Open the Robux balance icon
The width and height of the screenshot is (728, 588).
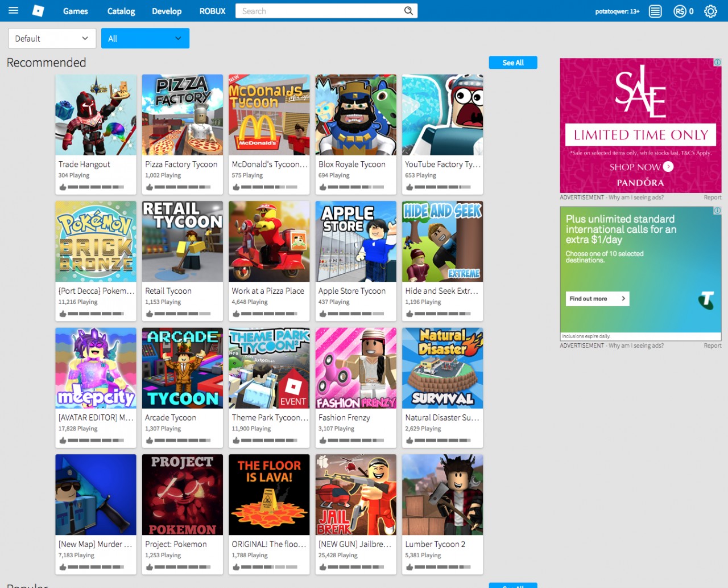pos(680,11)
